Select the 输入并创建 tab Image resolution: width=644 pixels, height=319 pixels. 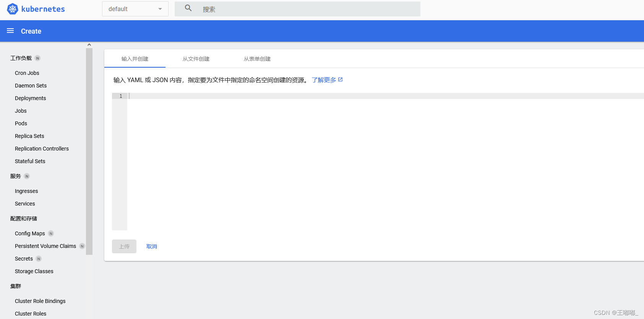point(135,59)
